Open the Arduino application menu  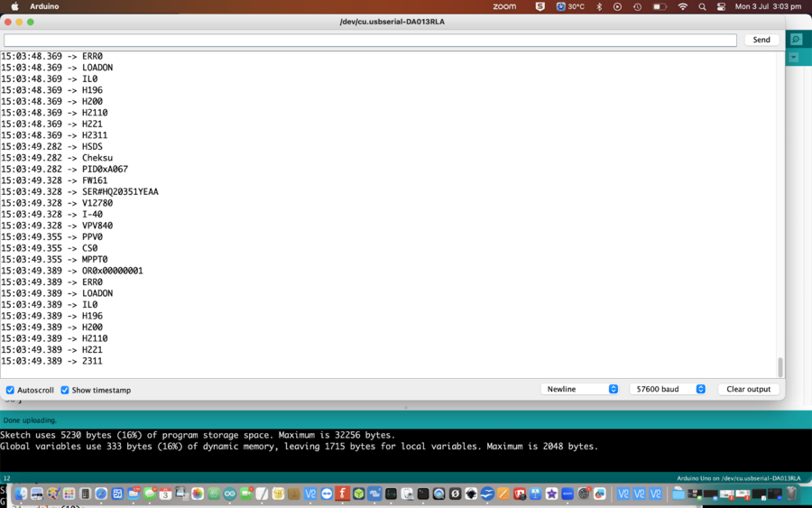(44, 6)
